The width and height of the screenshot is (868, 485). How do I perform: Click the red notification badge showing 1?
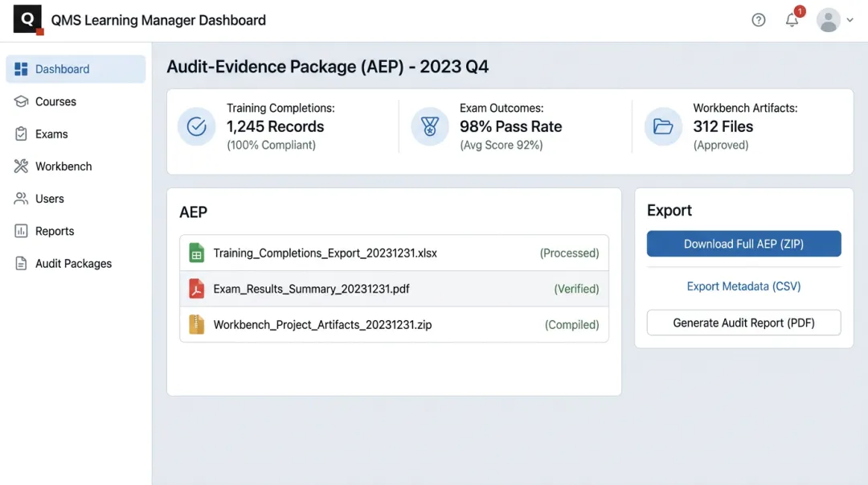800,11
